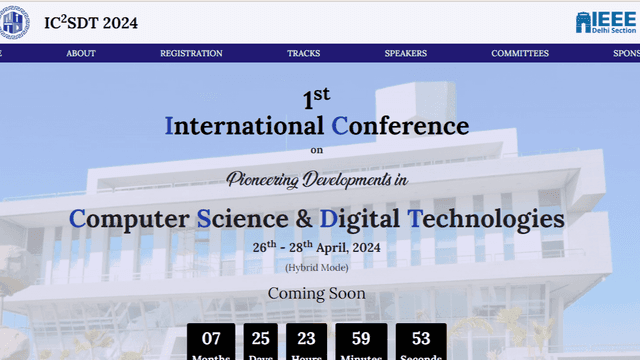Click the "Computer Science & Digital Technologies" heading

[x=317, y=219]
